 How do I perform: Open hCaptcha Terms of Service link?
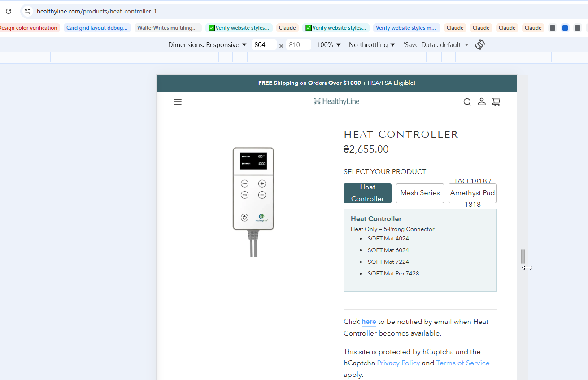coord(463,363)
